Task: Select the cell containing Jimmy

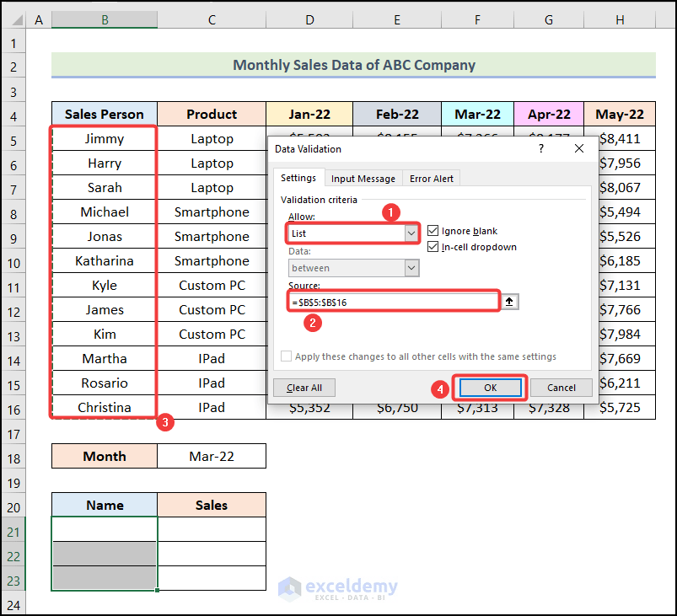Action: tap(104, 138)
